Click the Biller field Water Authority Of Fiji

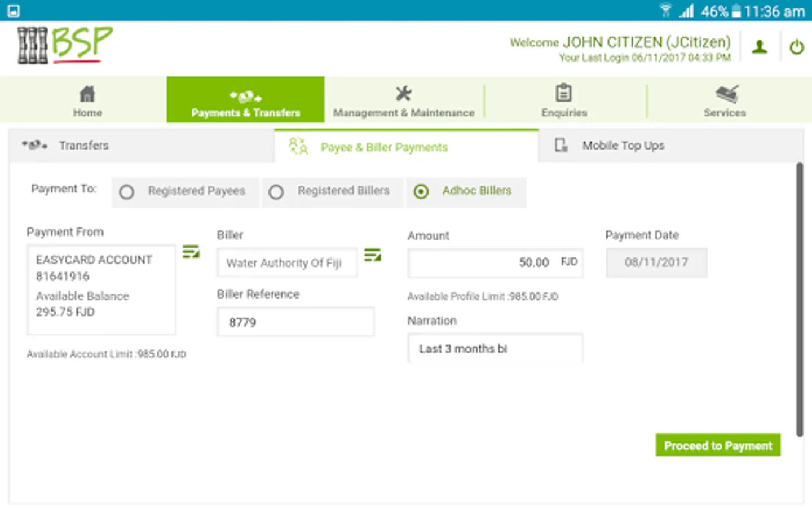[x=287, y=262]
